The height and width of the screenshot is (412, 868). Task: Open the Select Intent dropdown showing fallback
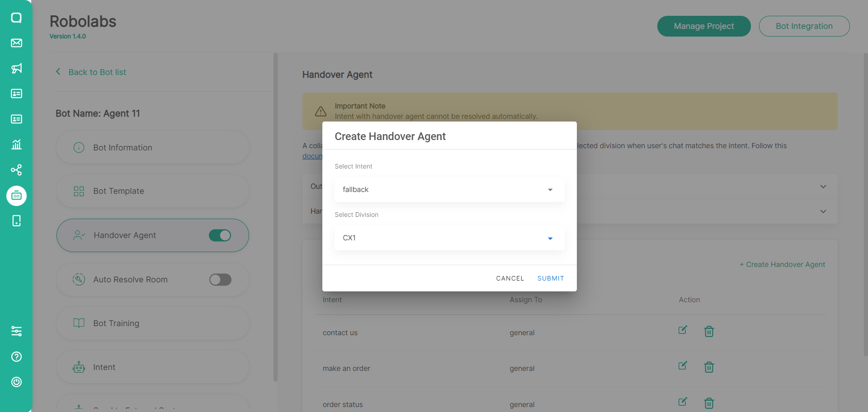(449, 190)
